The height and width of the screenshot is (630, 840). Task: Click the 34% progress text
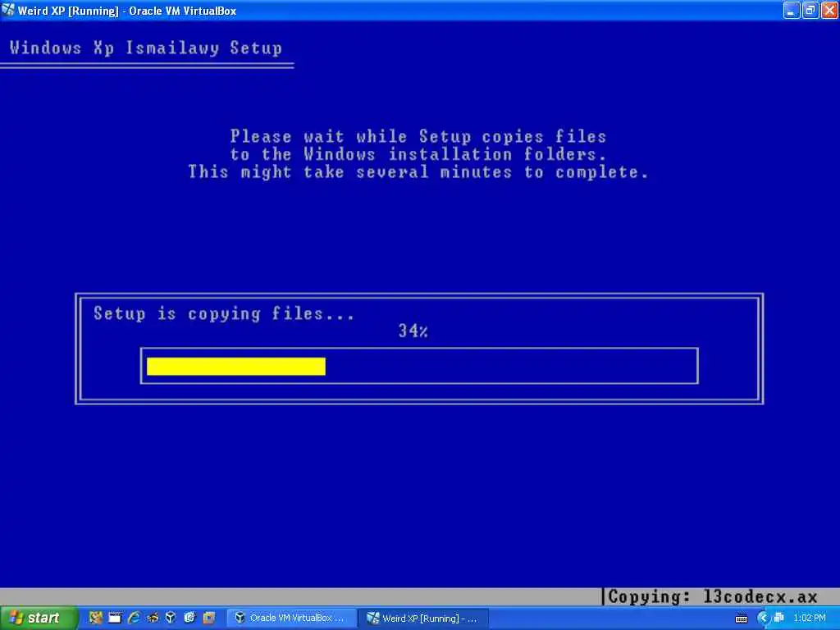413,331
